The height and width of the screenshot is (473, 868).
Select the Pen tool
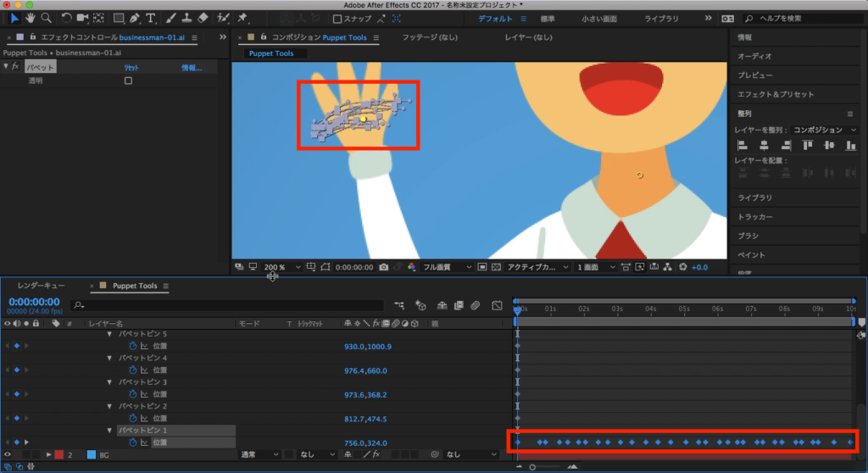(135, 18)
